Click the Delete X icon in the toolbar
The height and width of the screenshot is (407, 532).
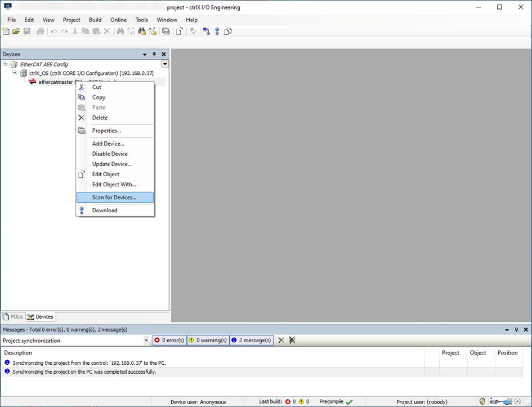pyautogui.click(x=107, y=31)
